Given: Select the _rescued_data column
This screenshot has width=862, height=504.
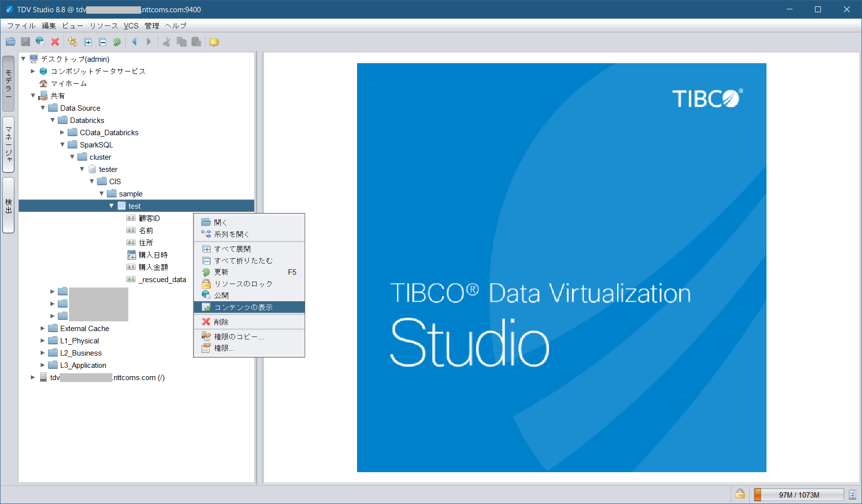Looking at the screenshot, I should pos(162,279).
